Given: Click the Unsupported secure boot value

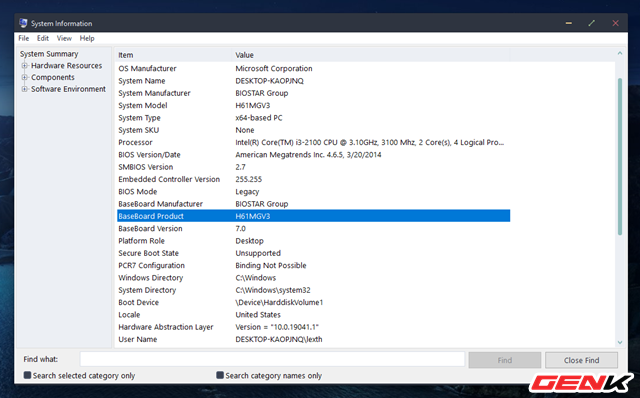Looking at the screenshot, I should pyautogui.click(x=258, y=253).
